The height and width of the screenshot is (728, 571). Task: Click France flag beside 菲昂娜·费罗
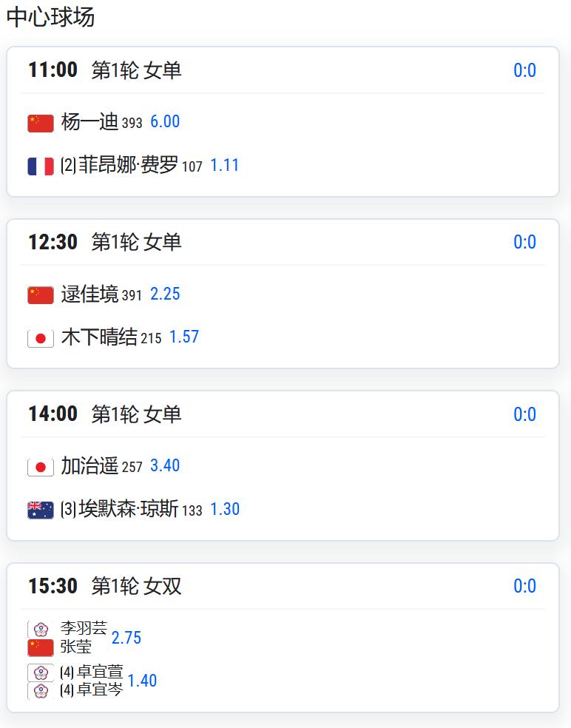point(41,166)
